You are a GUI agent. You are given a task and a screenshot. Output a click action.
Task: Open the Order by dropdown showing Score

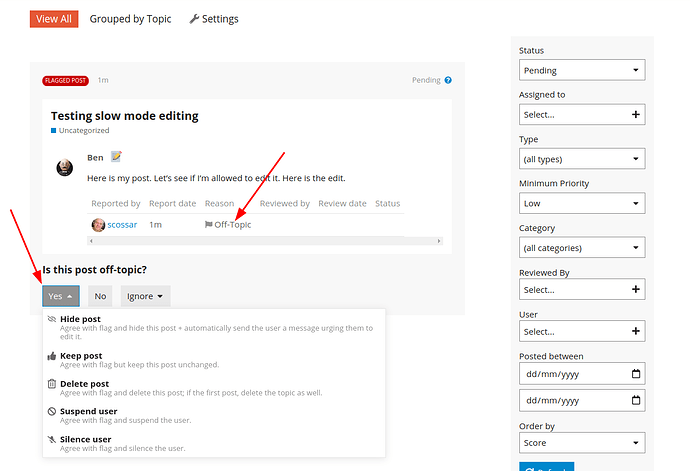pos(582,443)
